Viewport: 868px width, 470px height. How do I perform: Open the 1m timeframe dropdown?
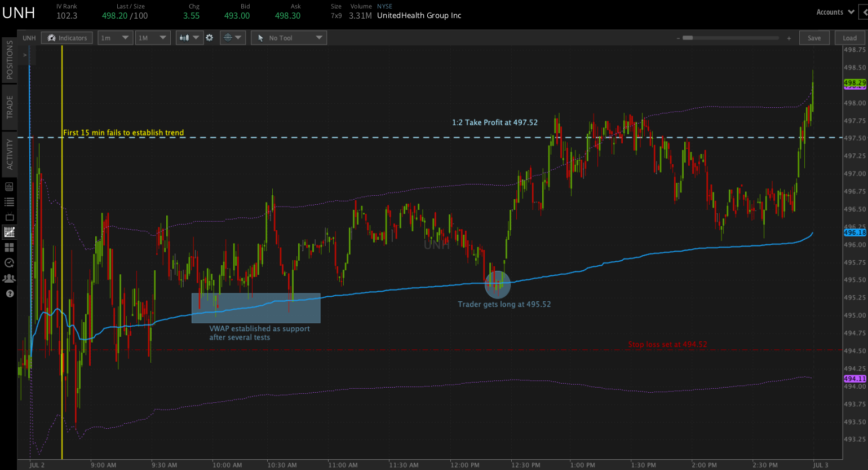tap(115, 37)
